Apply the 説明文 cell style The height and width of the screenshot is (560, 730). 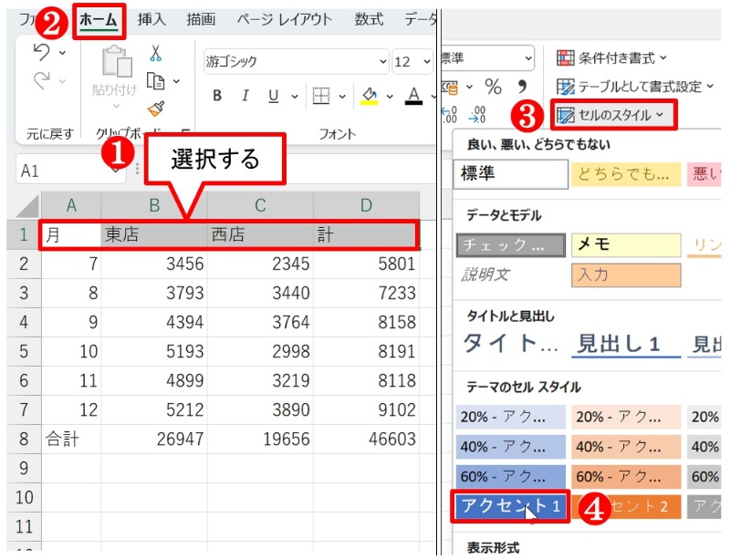click(511, 275)
